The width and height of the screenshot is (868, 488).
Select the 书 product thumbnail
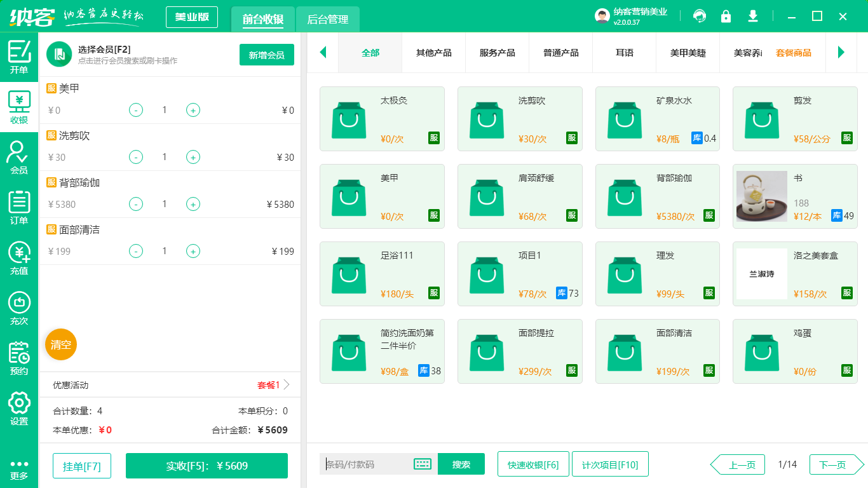pyautogui.click(x=761, y=196)
